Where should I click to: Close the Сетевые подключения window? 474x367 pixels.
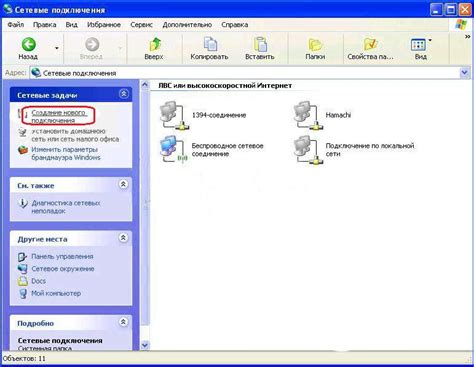click(x=465, y=9)
